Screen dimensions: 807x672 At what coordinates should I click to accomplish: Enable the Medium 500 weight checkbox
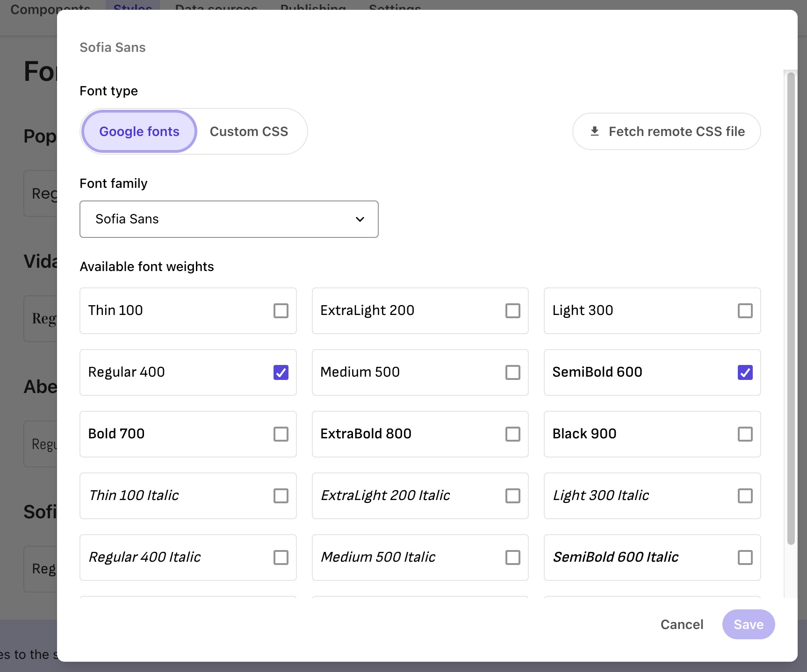(x=513, y=372)
